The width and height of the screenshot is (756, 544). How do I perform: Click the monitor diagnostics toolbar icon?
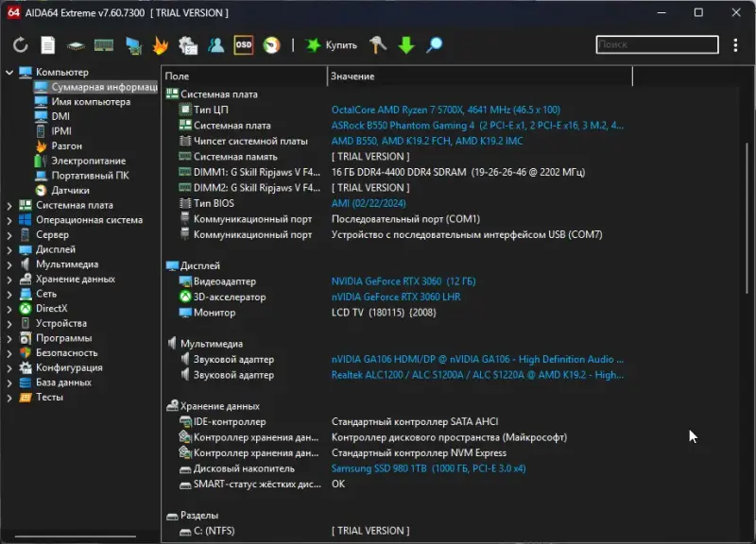pyautogui.click(x=133, y=45)
